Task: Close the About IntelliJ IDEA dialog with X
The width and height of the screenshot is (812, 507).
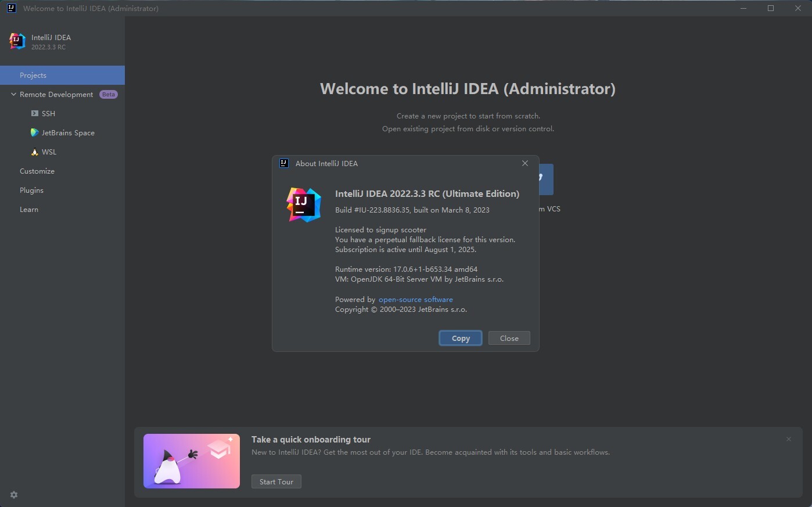Action: point(525,163)
